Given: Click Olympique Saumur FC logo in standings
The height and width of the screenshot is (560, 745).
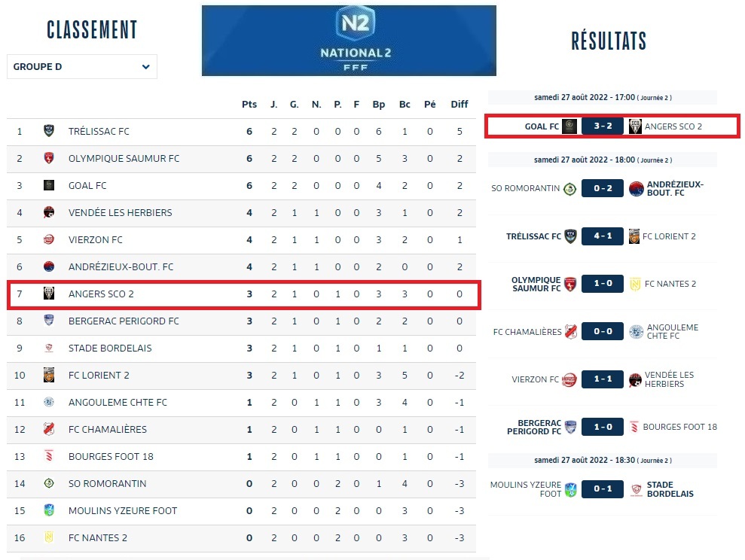Looking at the screenshot, I should point(49,158).
